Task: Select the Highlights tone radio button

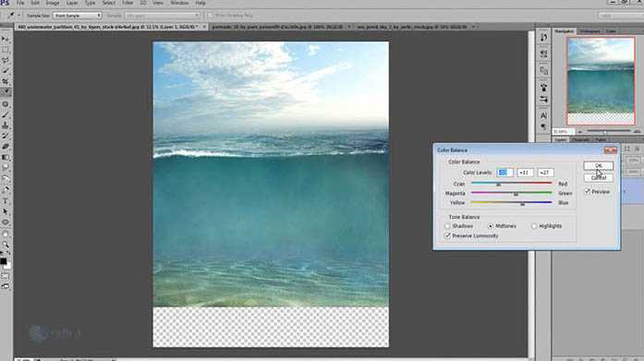Action: (x=534, y=226)
